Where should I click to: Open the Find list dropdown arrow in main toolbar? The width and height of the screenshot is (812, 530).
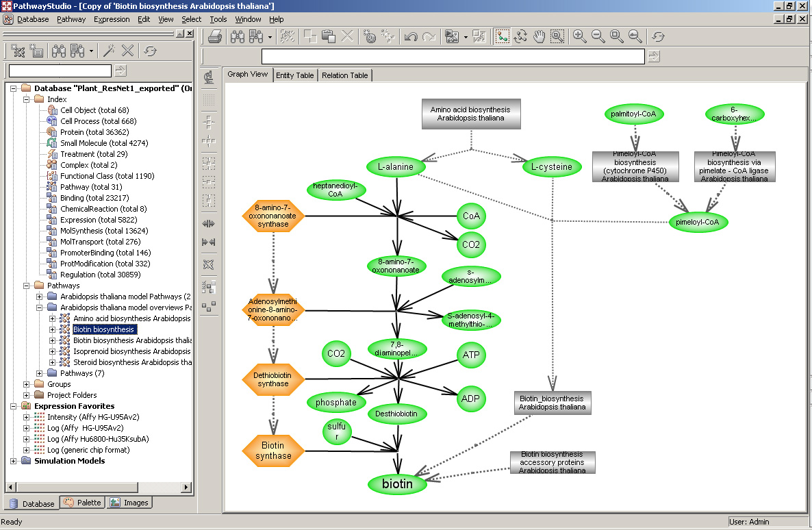click(270, 37)
